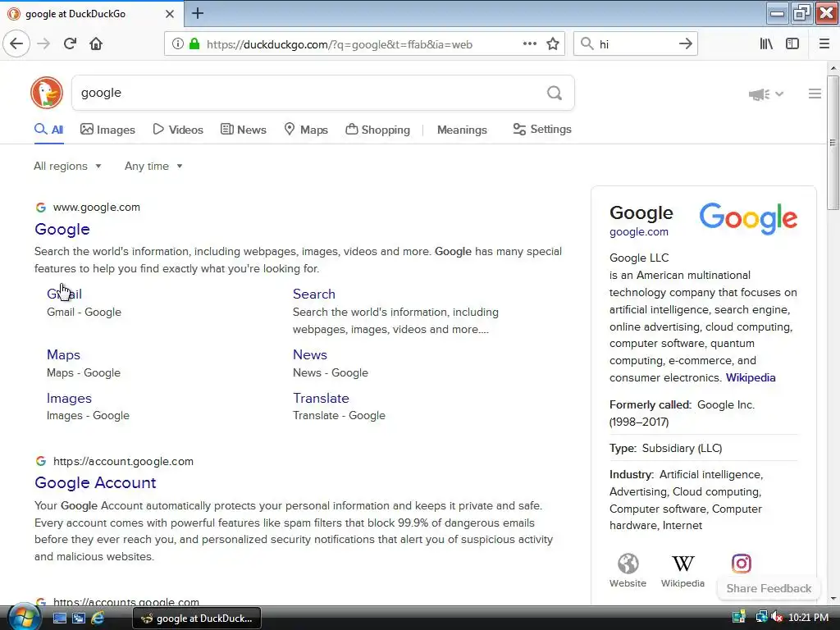
Task: Open a new browser tab
Action: [198, 13]
